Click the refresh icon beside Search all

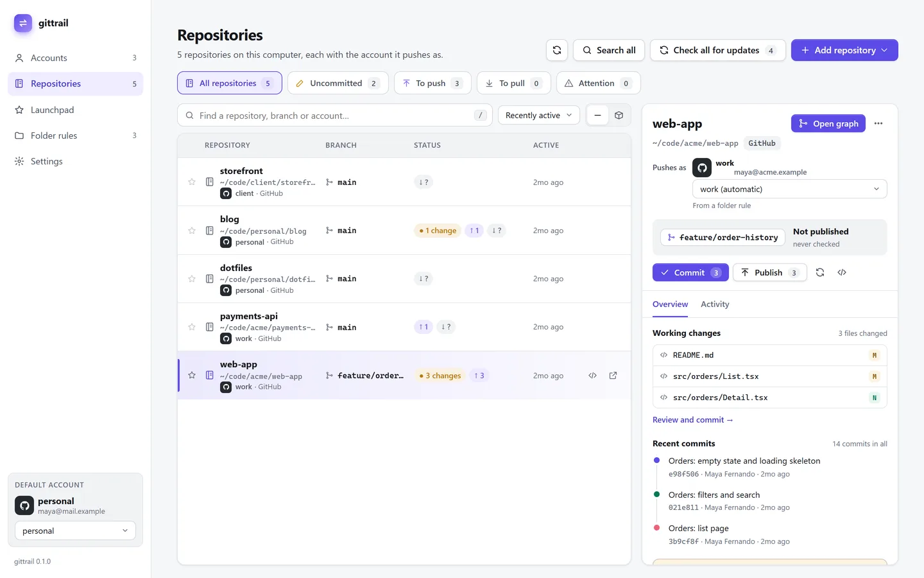pos(557,50)
